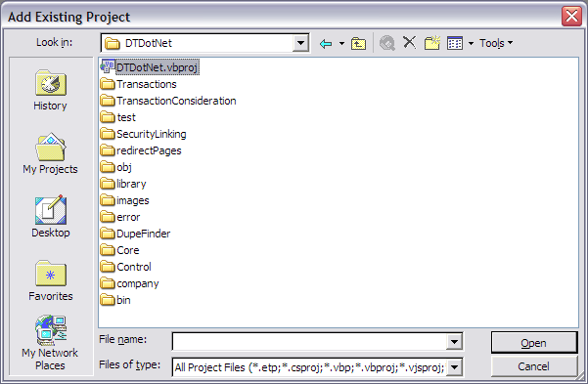Open My Network Places
Screen dimensions: 588x384
[x=50, y=343]
